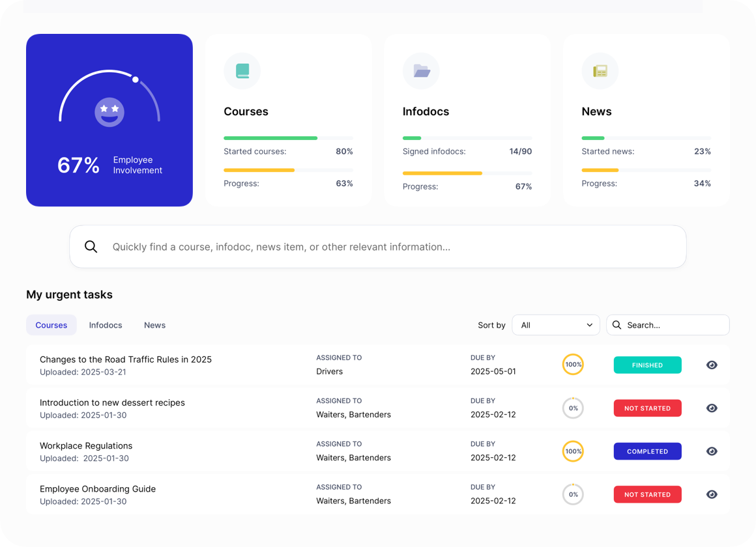Click the green FINISHED status button

647,365
